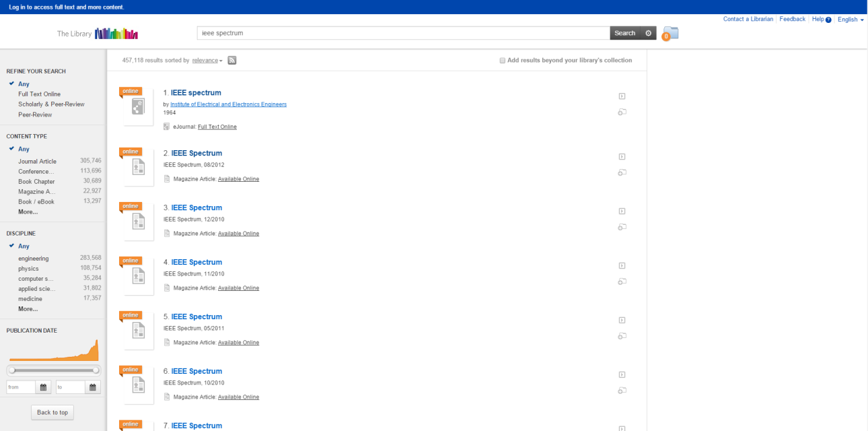
Task: Preview result 4 dated 11/2010
Action: click(622, 266)
